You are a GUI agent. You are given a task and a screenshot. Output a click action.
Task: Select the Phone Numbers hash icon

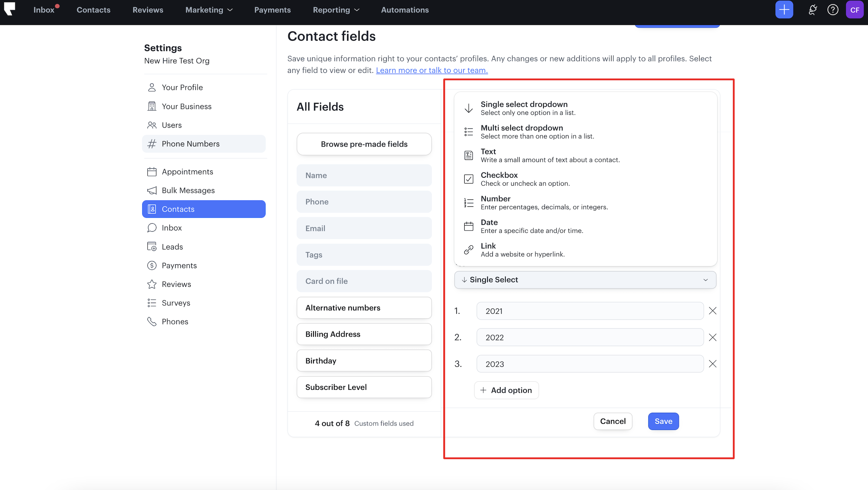point(152,144)
